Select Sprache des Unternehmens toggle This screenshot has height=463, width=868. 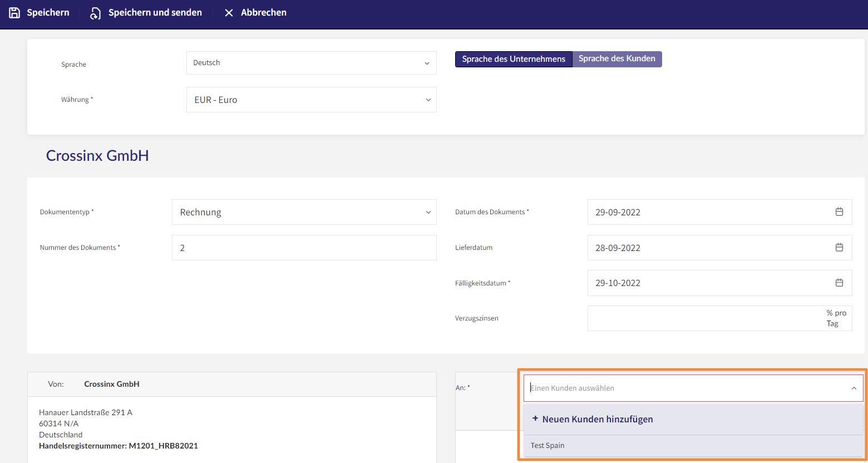(514, 59)
